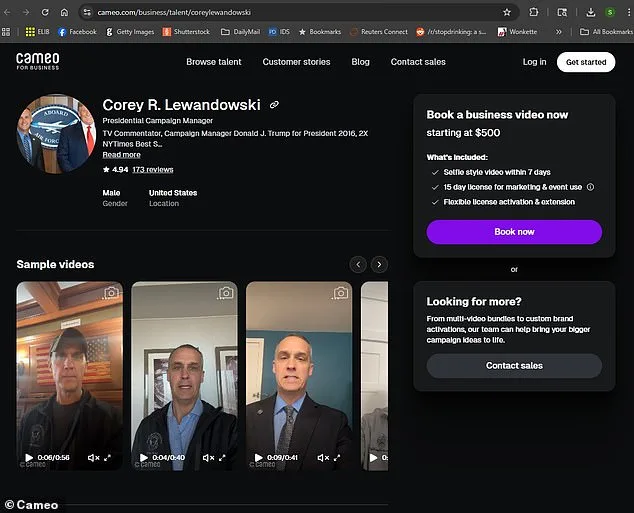Click camera icon on second sample video
634x513 pixels.
point(226,293)
